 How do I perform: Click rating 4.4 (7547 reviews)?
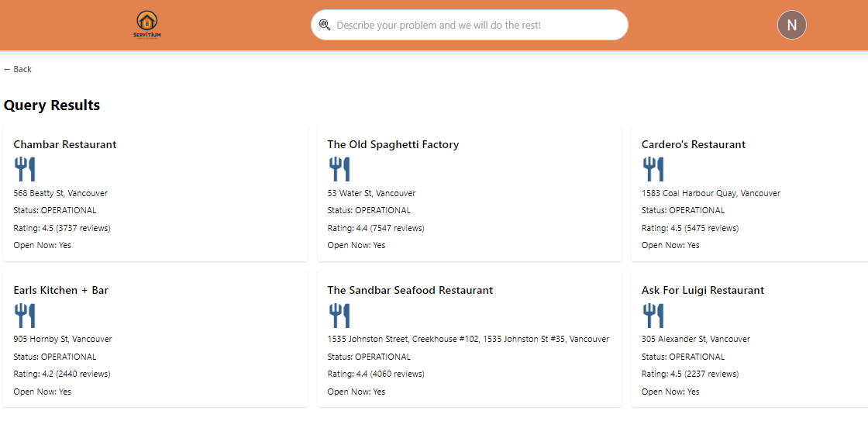(376, 228)
